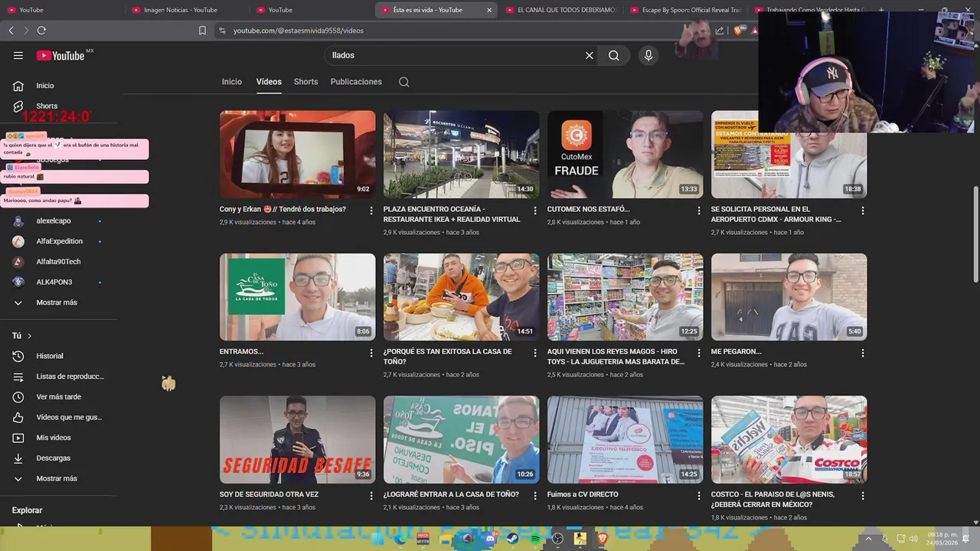The height and width of the screenshot is (551, 980).
Task: Open Discord from the taskbar
Action: [491, 539]
